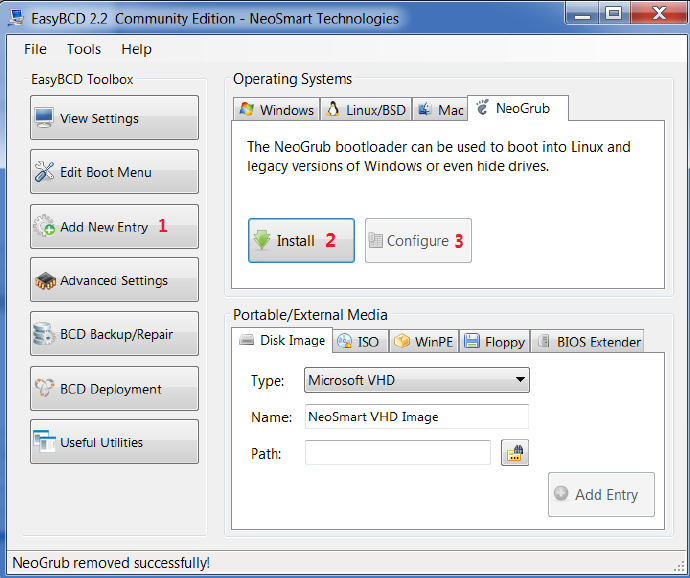
Task: Click the empty Path input field
Action: [x=398, y=453]
